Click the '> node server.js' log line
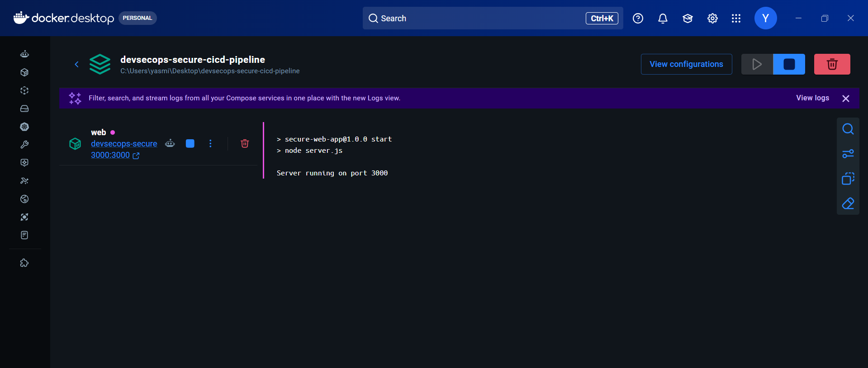 coord(309,151)
